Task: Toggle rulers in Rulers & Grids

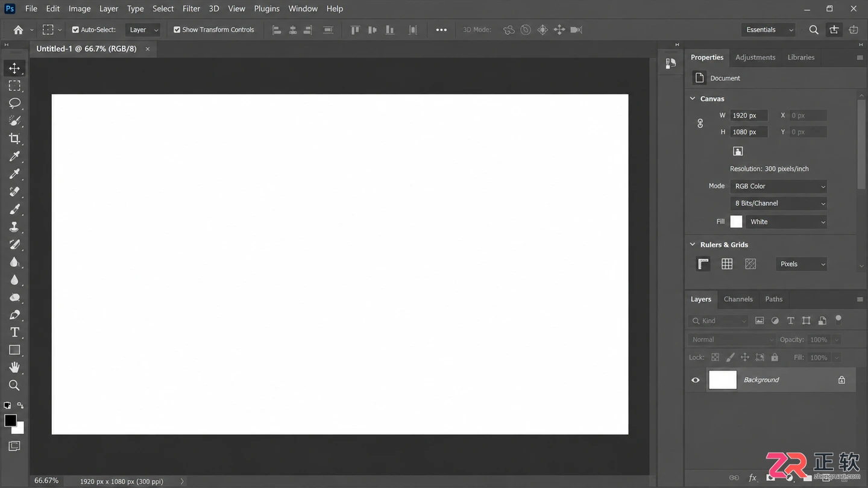Action: [703, 264]
